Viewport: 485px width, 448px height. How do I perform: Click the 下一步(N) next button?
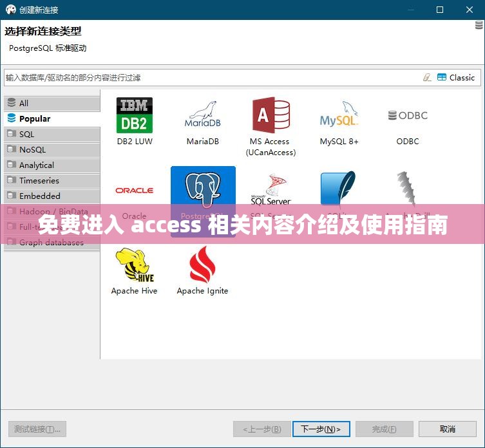pos(321,429)
